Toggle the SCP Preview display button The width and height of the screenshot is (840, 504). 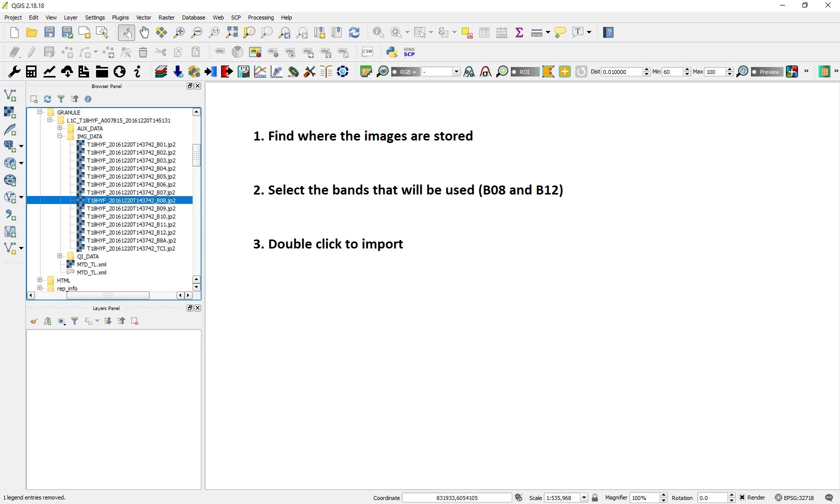click(x=765, y=72)
